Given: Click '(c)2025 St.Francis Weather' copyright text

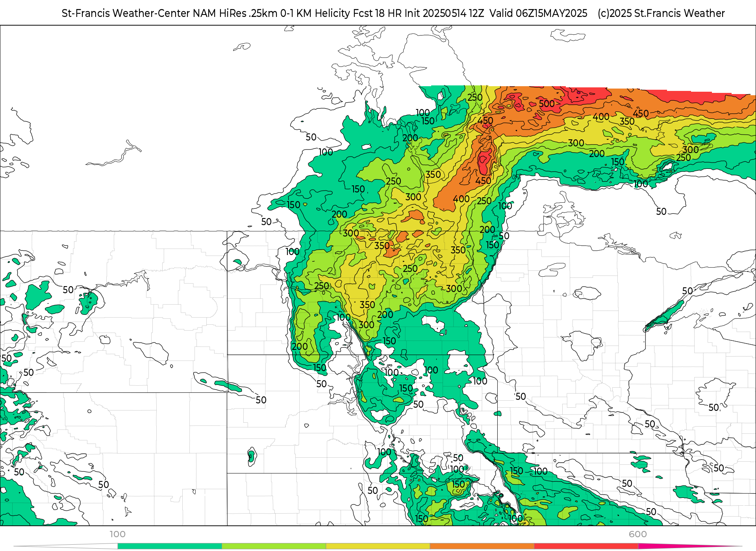Looking at the screenshot, I should click(x=661, y=13).
